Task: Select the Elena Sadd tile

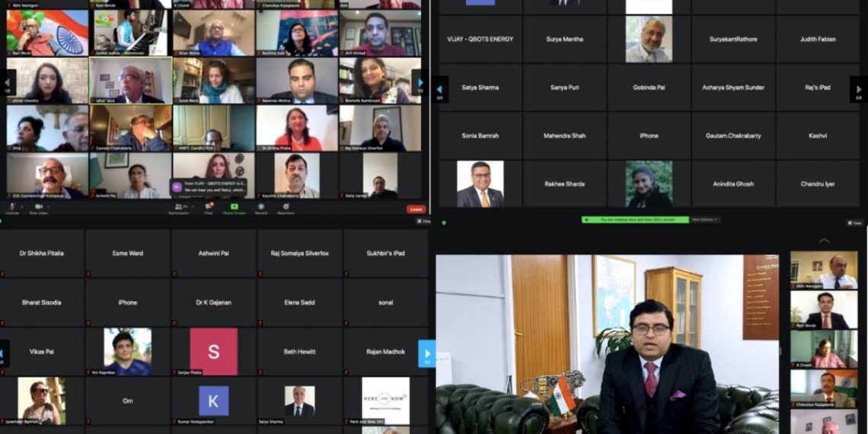Action: [299, 303]
